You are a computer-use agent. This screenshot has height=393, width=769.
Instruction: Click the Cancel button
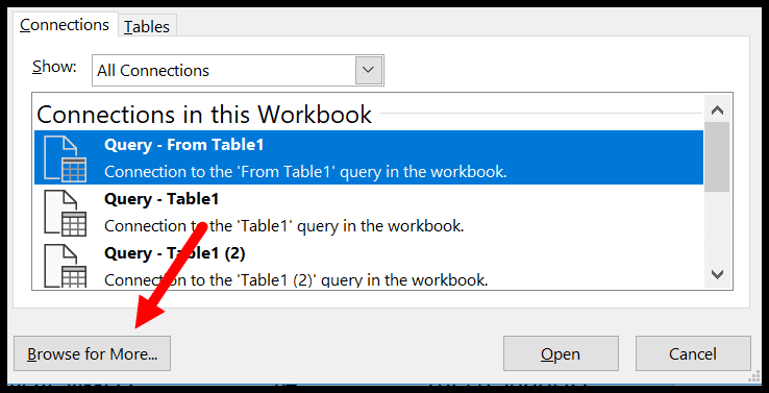[693, 354]
